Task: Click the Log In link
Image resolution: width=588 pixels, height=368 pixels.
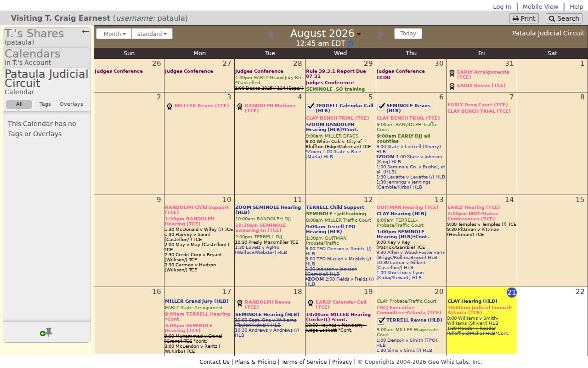Action: tap(502, 6)
